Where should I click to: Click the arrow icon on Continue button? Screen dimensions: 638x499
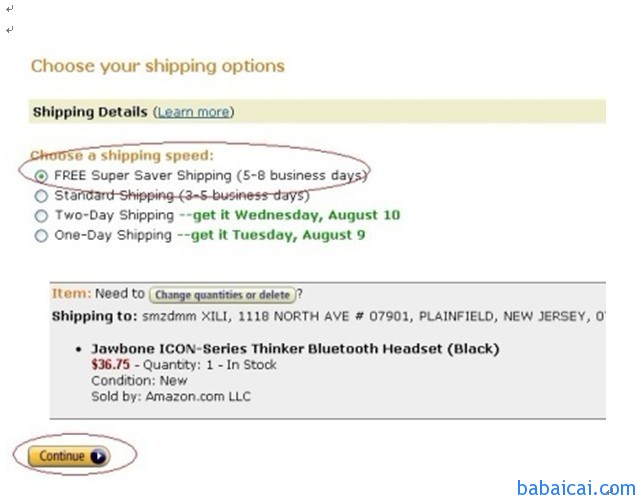point(98,456)
